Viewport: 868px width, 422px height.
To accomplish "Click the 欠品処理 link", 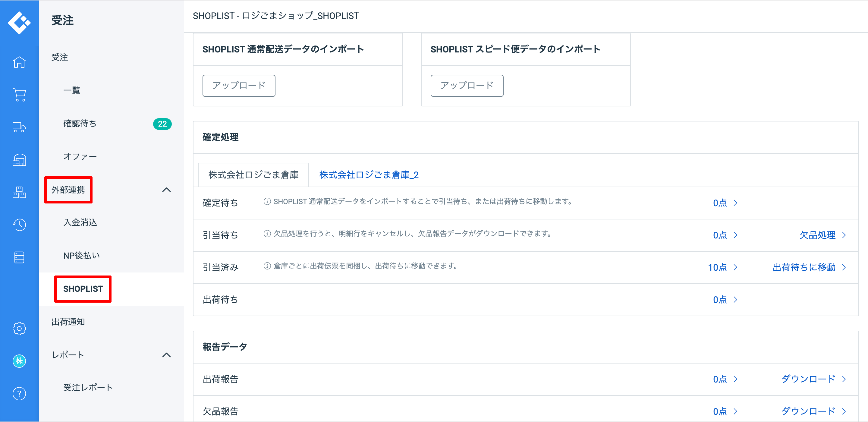I will point(822,235).
